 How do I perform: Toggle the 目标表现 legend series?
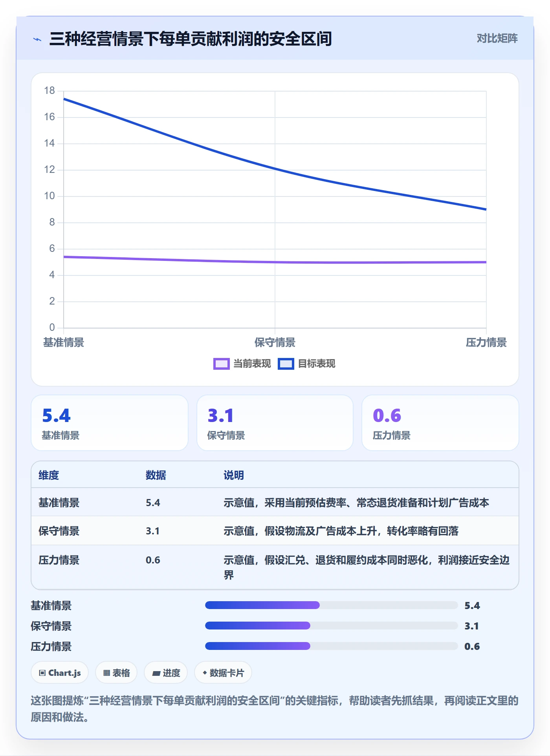coord(307,364)
